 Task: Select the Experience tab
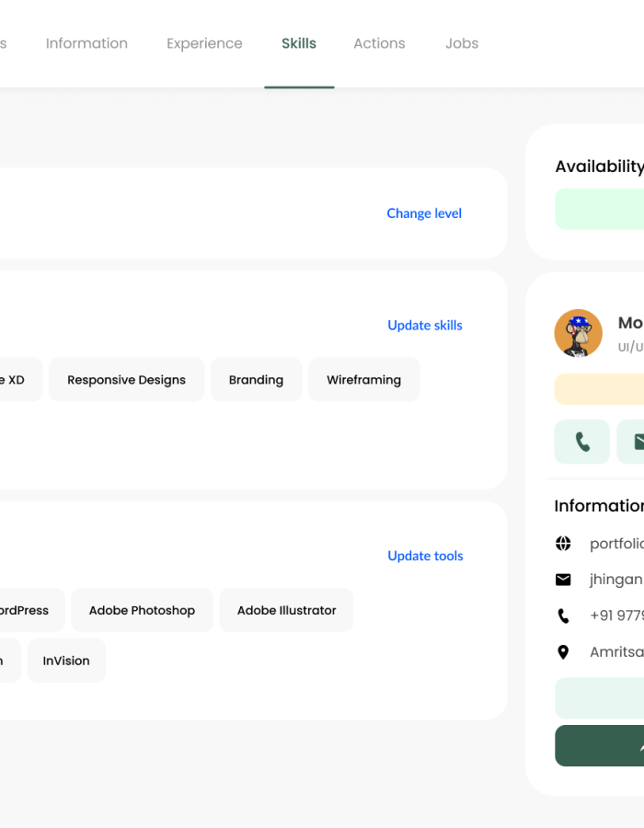204,43
